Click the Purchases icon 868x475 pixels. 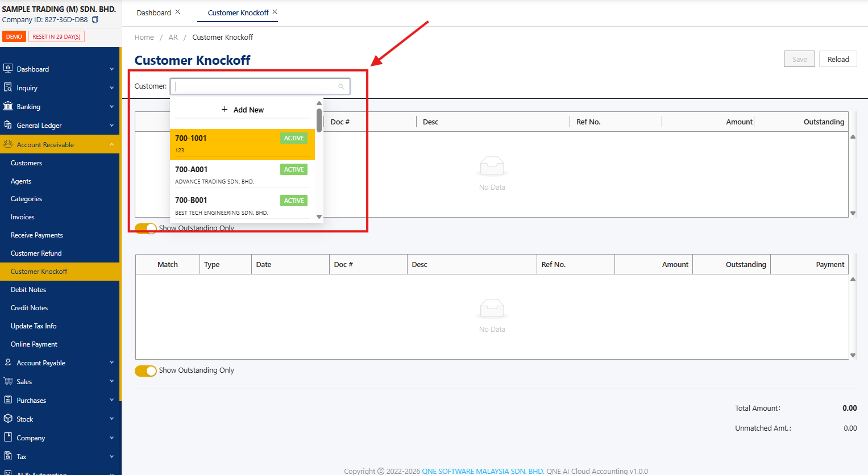coord(8,400)
